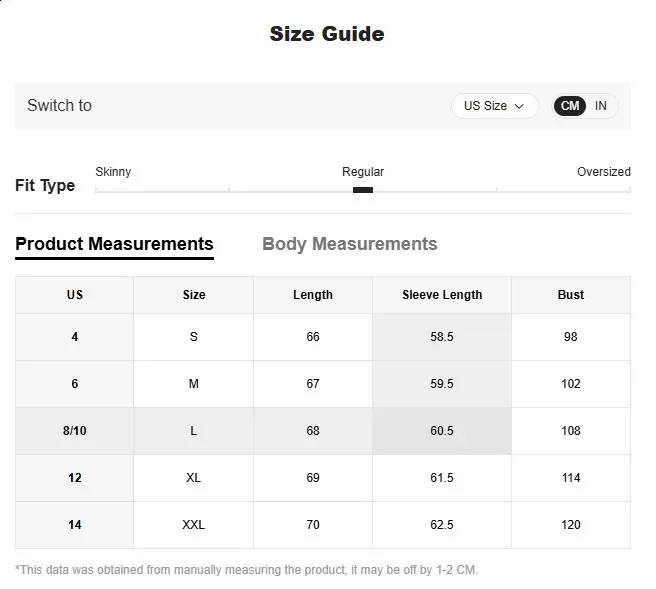Viewport: 656px width, 589px height.
Task: Click the Regular fit label
Action: point(363,172)
